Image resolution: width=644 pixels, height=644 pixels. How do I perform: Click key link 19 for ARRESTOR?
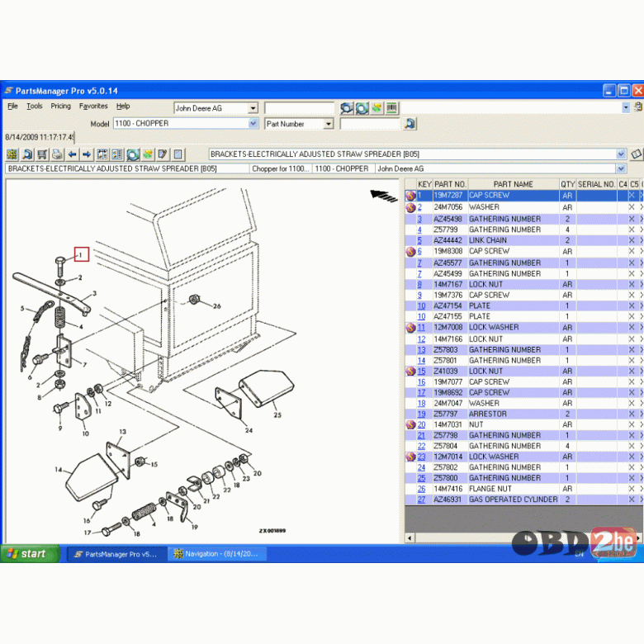click(421, 414)
